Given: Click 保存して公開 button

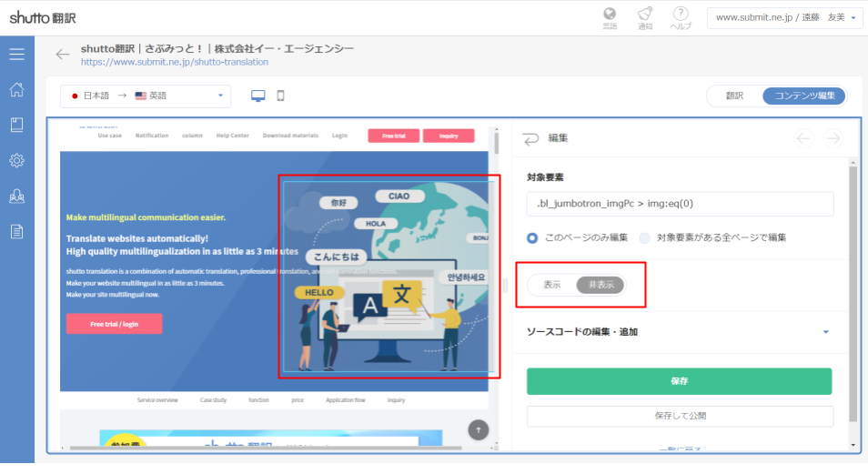Looking at the screenshot, I should [x=680, y=416].
